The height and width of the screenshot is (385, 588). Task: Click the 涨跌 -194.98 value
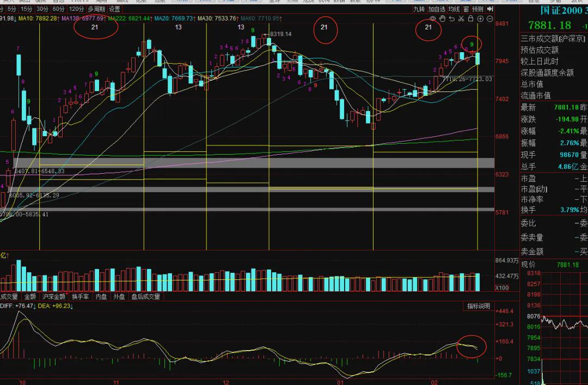click(x=567, y=119)
